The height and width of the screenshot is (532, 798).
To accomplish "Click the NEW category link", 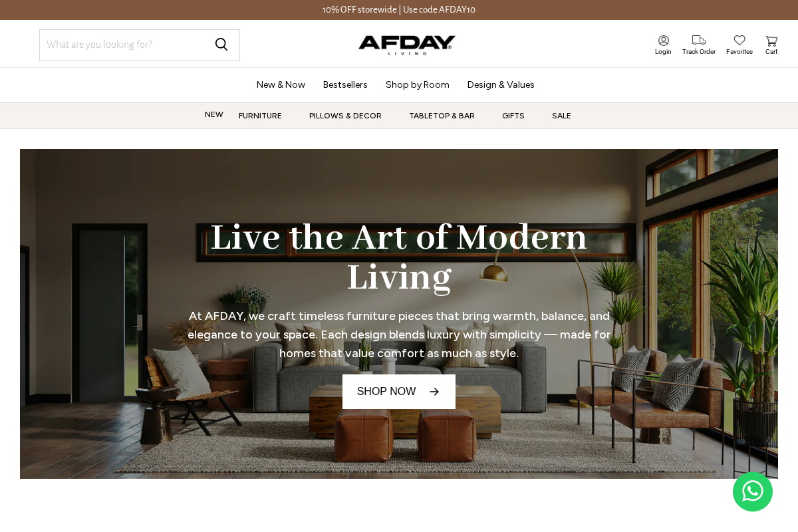I will pos(214,114).
